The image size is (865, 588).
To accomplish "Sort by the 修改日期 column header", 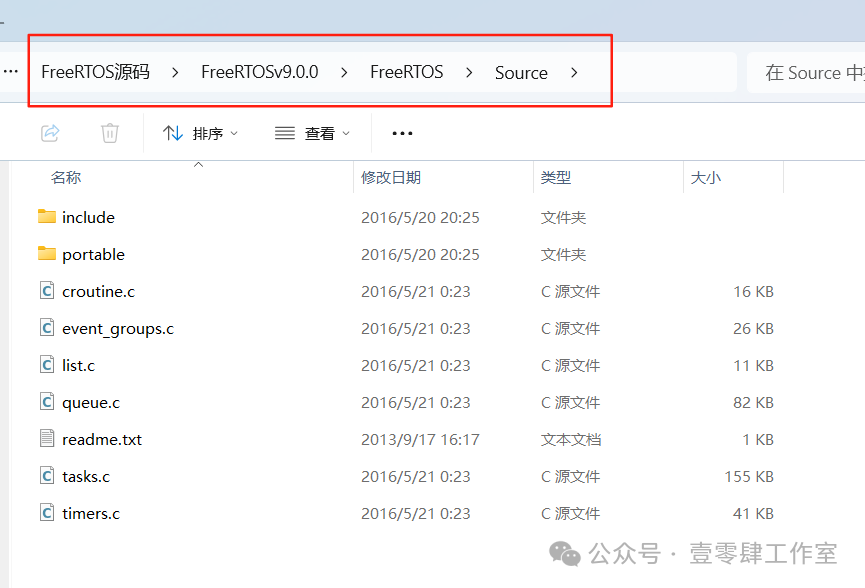I will [391, 178].
